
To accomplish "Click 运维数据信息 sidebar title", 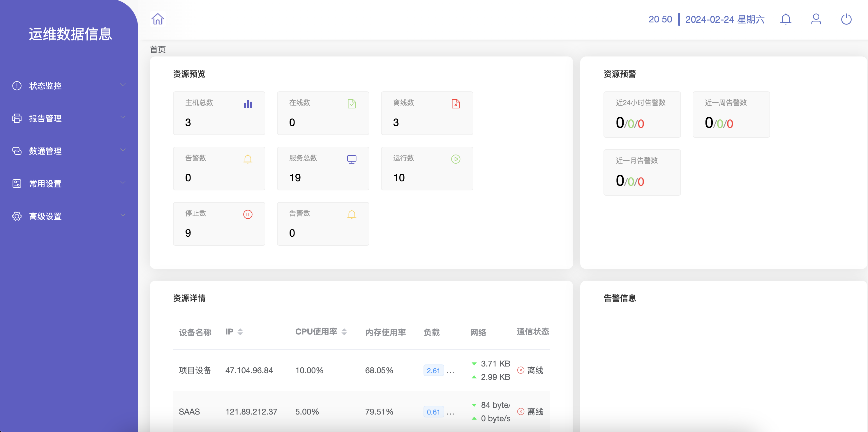I will click(x=70, y=34).
